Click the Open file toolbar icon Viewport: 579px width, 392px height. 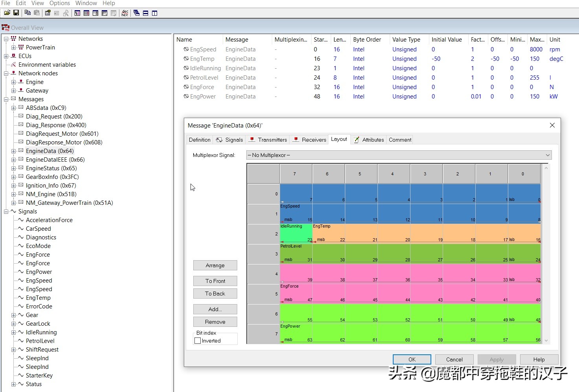point(7,13)
